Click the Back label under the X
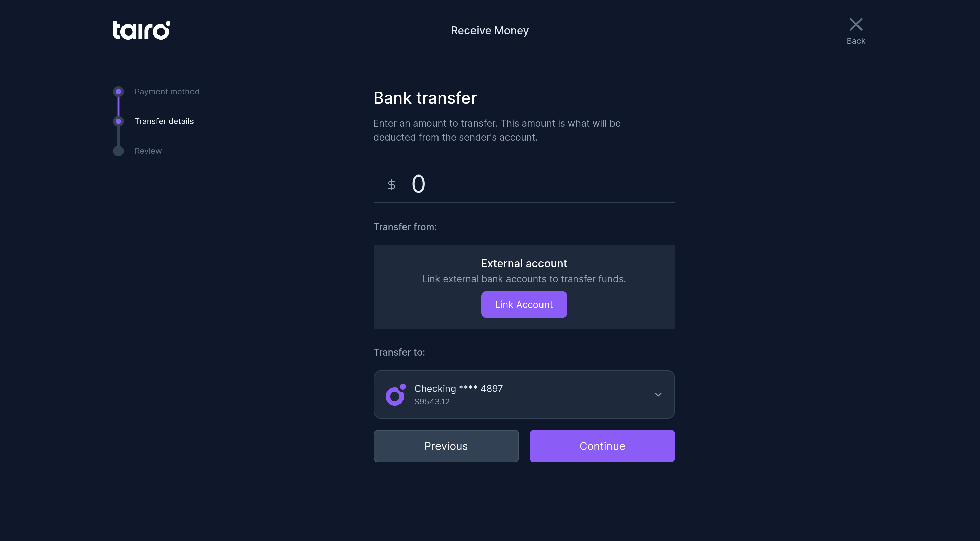This screenshot has width=980, height=541. [x=855, y=41]
